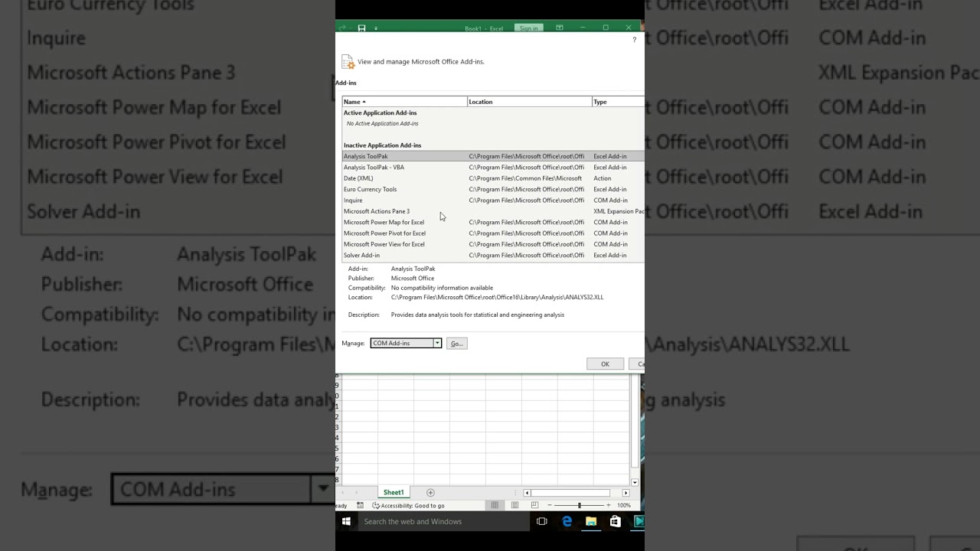Click the Location column header

(530, 102)
